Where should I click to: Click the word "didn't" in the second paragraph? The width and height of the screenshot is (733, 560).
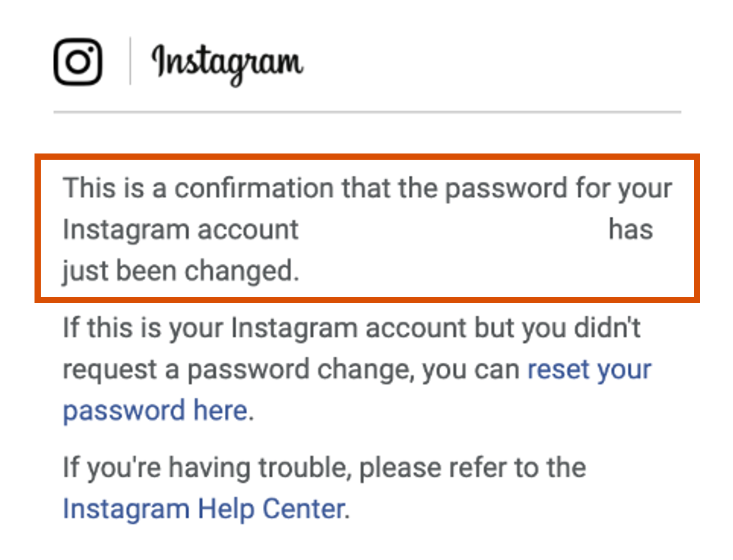pos(607,328)
